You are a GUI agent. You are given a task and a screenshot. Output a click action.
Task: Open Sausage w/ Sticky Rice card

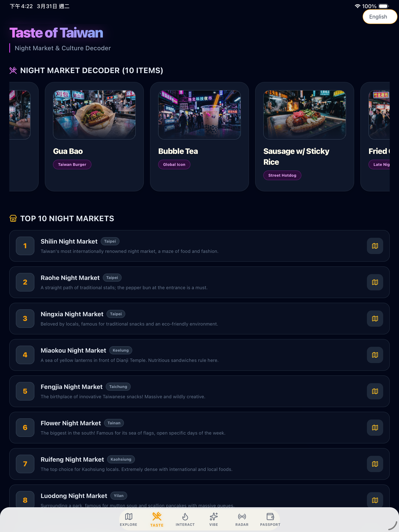click(x=304, y=137)
